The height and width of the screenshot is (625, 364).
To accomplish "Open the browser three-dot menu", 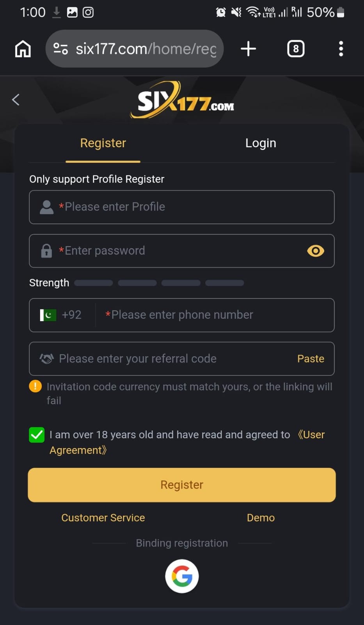I will [x=341, y=49].
